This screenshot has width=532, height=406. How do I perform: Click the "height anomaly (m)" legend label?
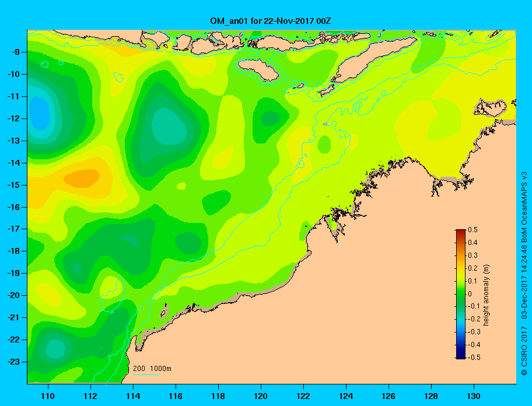coord(486,294)
